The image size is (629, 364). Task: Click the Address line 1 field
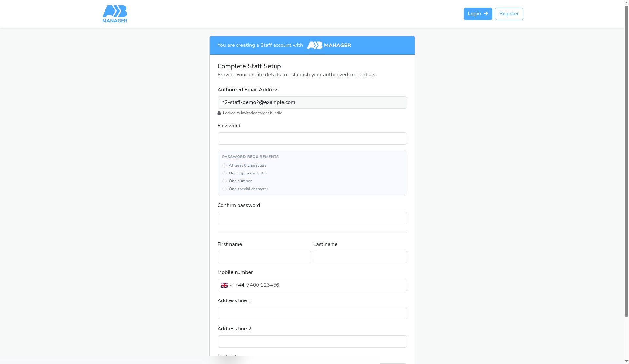312,313
